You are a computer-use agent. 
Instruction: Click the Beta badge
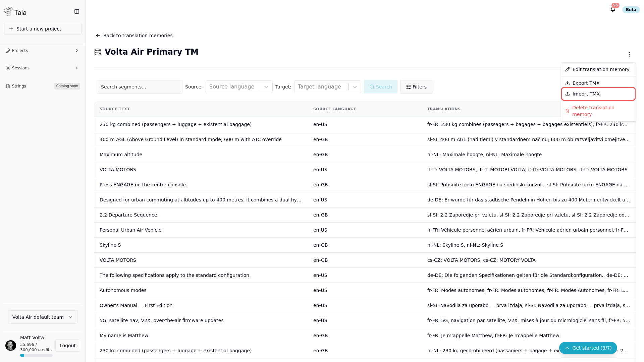click(631, 10)
